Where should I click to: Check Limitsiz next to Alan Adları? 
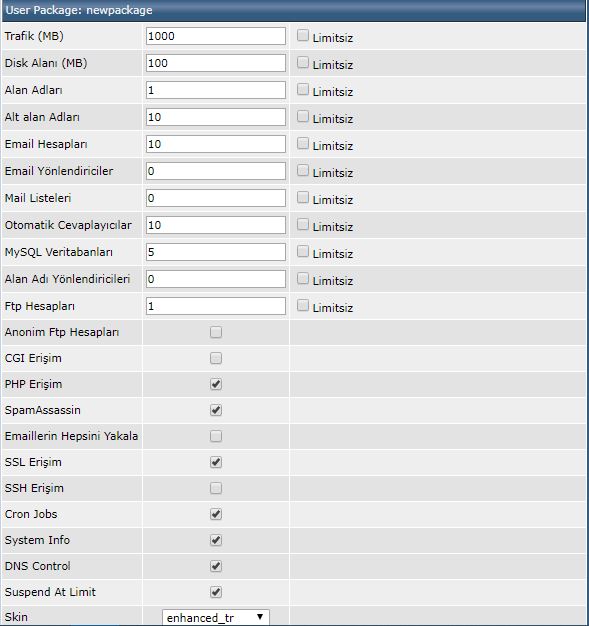click(303, 89)
